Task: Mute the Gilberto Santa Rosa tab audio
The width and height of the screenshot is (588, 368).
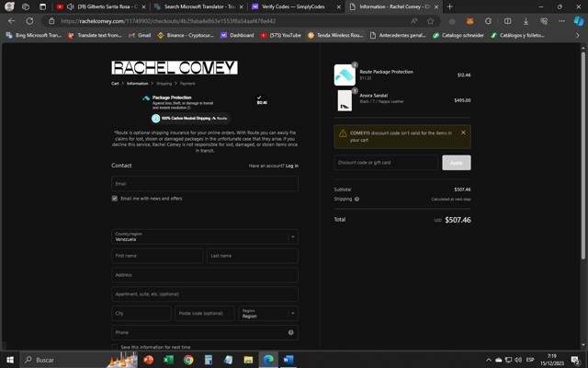Action: coord(70,6)
